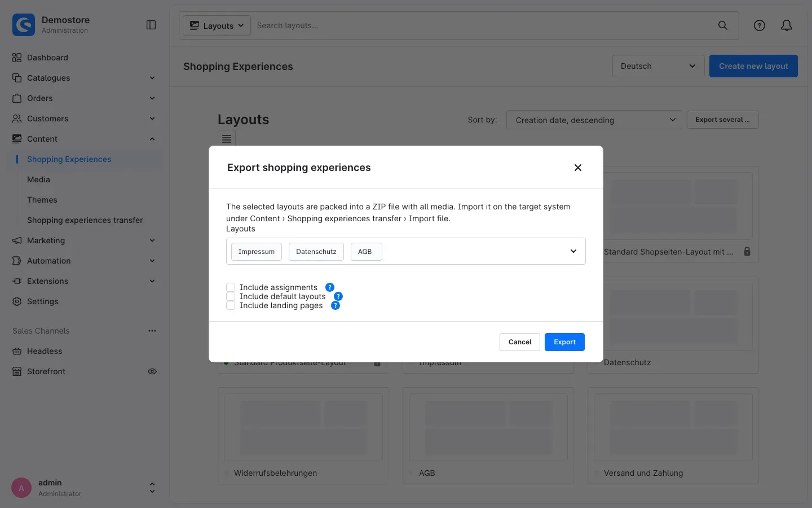This screenshot has width=812, height=508.
Task: Open the notifications bell
Action: click(x=787, y=25)
